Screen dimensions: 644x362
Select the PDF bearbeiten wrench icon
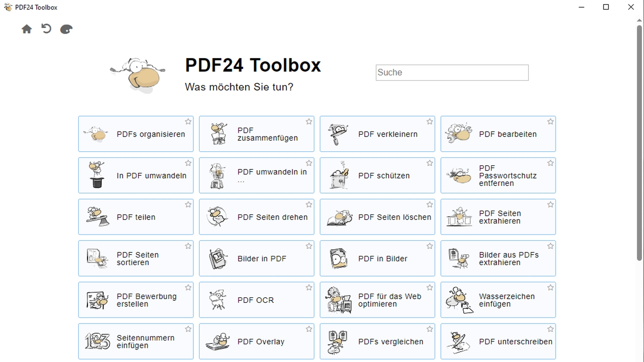pos(459,134)
